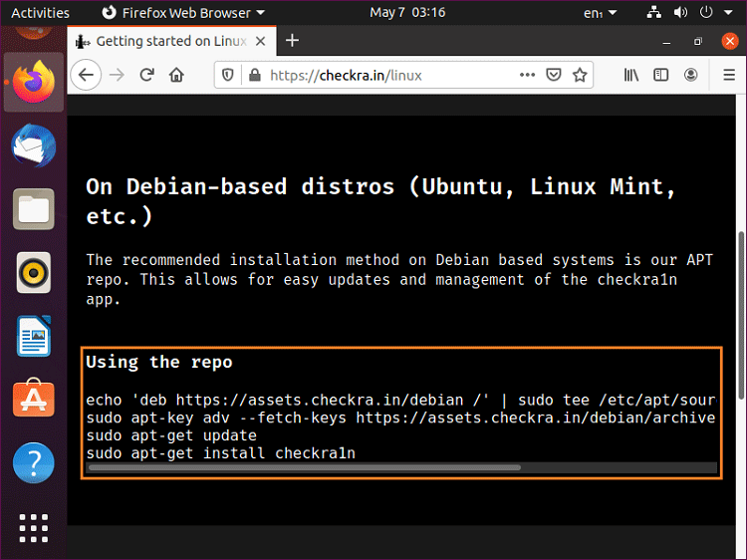
Task: Click the echo 'deb https://assets.checkra.in' line
Action: coord(401,400)
